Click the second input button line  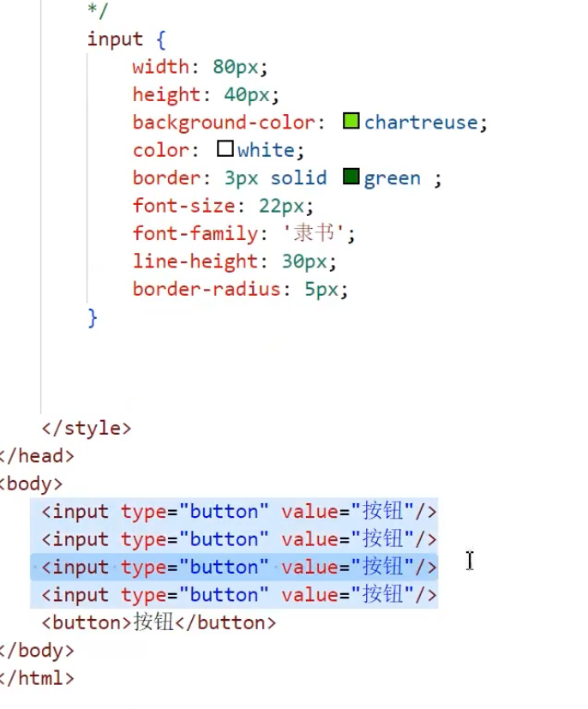tap(239, 539)
